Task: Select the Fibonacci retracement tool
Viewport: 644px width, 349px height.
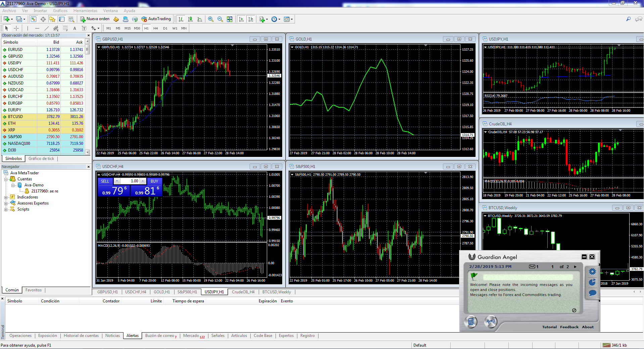Action: point(65,28)
